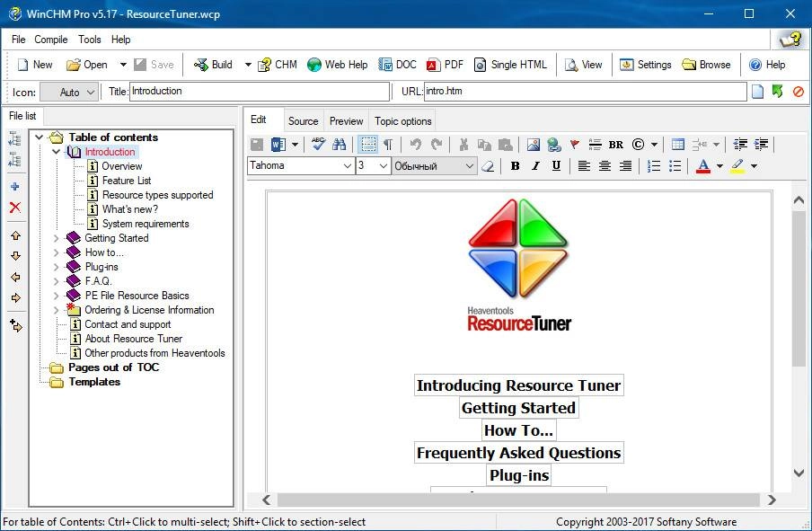Compile to CHM format
Screen dimensions: 812x531
click(278, 65)
